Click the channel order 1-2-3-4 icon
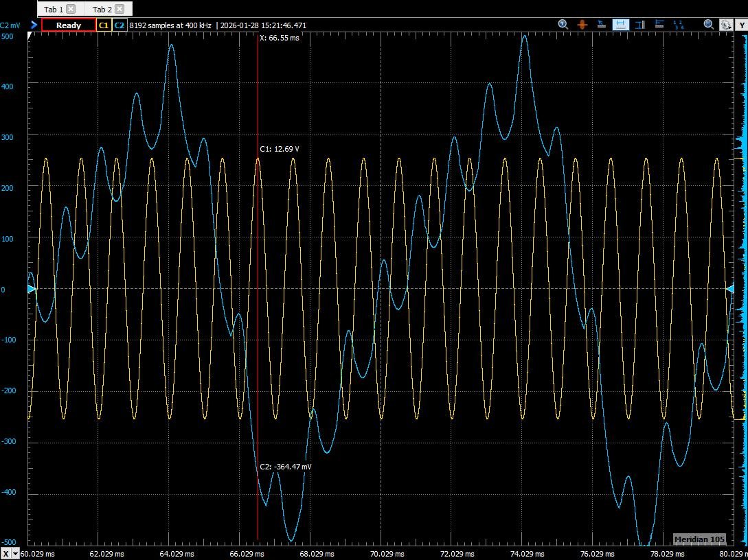Image resolution: width=748 pixels, height=560 pixels. (679, 25)
